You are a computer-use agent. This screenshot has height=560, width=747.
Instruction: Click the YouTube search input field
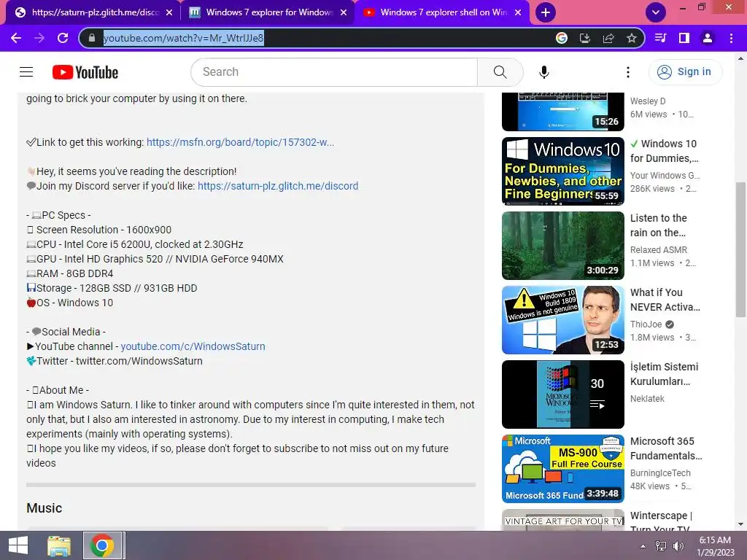tap(334, 72)
